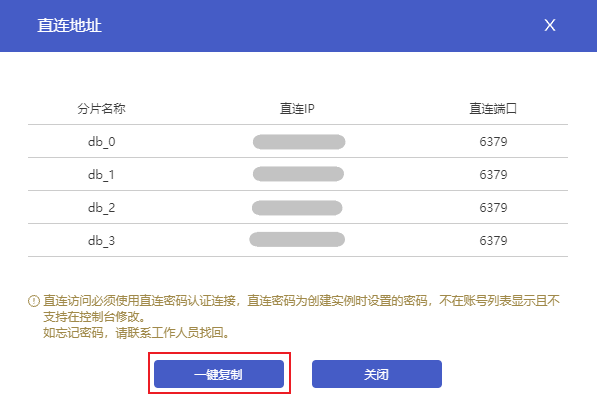
Task: Click the 一键复制 button
Action: [x=219, y=374]
